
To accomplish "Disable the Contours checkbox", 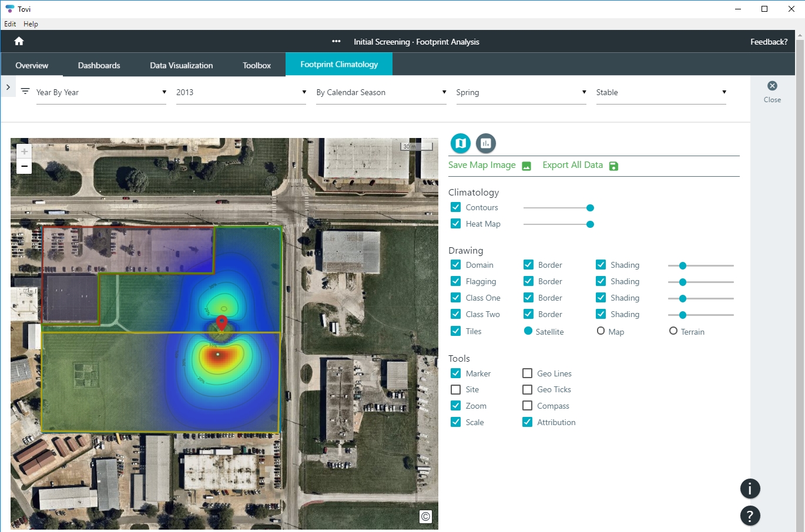I will (x=455, y=207).
